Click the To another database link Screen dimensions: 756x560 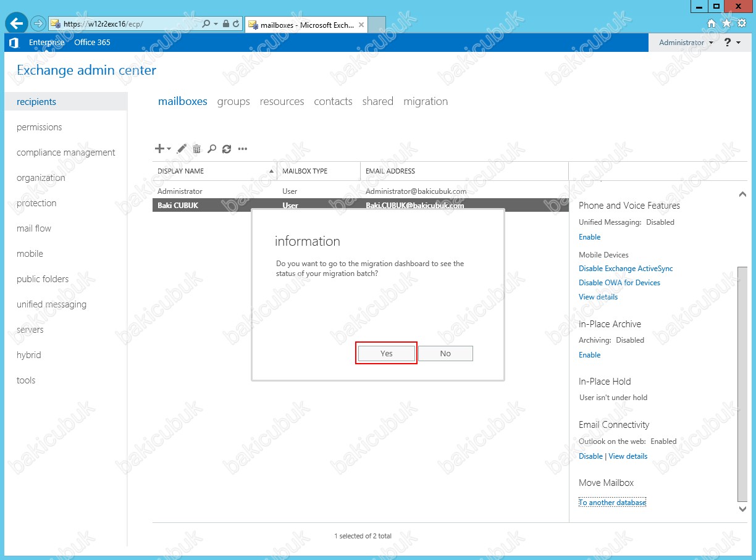tap(613, 503)
